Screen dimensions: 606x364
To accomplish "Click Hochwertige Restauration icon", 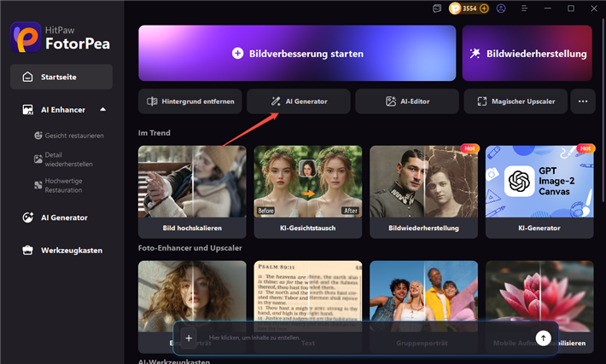I will click(x=38, y=185).
